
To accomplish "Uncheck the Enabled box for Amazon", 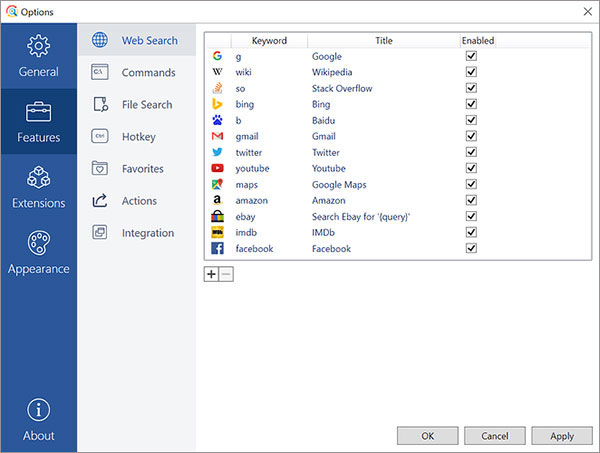I will (471, 201).
